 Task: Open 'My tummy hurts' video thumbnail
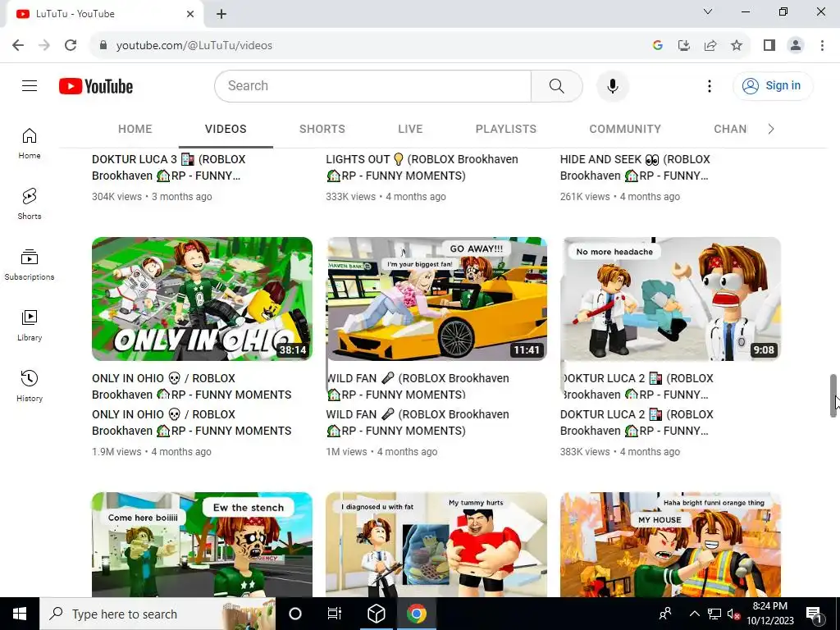(436, 545)
